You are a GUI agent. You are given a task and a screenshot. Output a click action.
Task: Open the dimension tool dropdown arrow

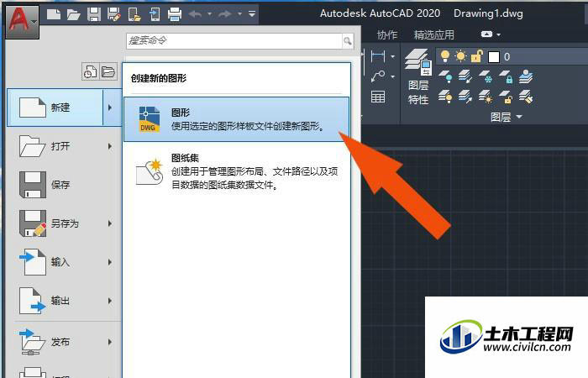pos(392,56)
